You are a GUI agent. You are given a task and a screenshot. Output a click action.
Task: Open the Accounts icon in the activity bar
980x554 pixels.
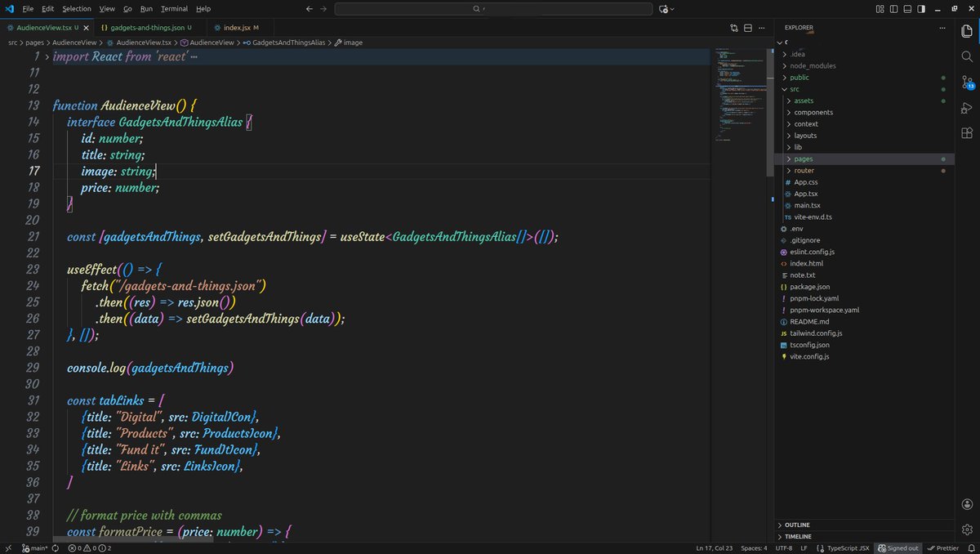pos(967,504)
